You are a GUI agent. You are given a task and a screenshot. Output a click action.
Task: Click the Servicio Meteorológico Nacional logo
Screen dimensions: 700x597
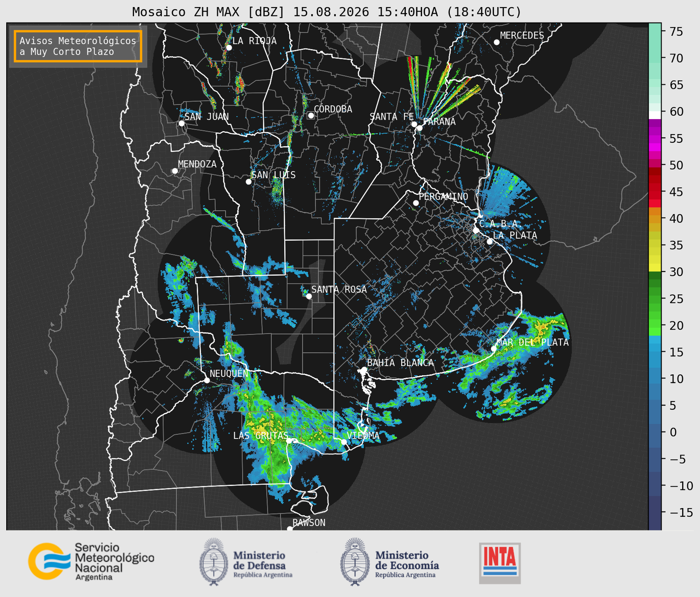coord(91,561)
